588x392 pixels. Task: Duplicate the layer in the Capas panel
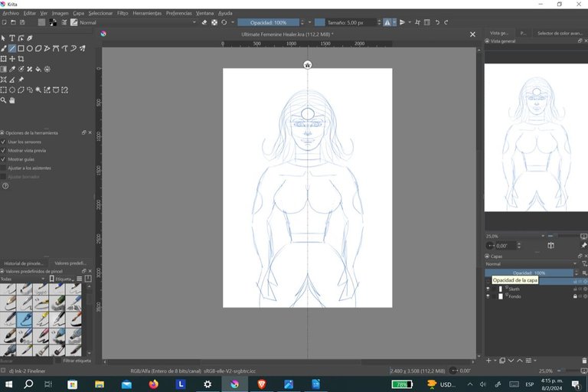[502, 361]
